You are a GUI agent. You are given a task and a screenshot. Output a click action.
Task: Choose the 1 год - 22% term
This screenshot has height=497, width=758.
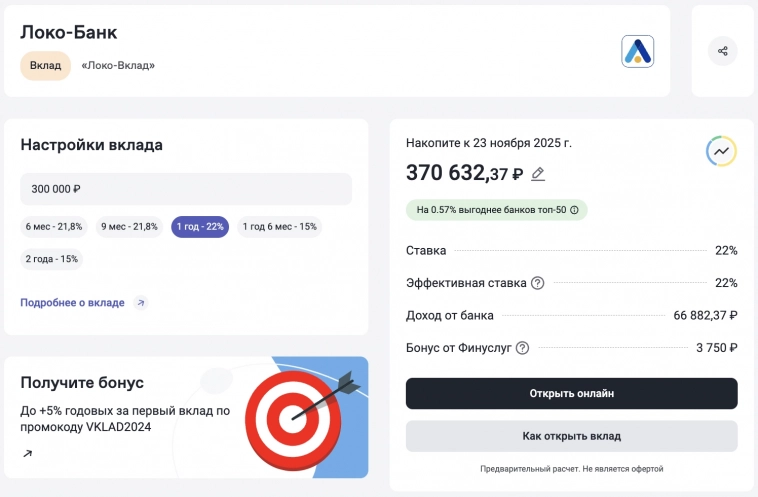(x=200, y=226)
